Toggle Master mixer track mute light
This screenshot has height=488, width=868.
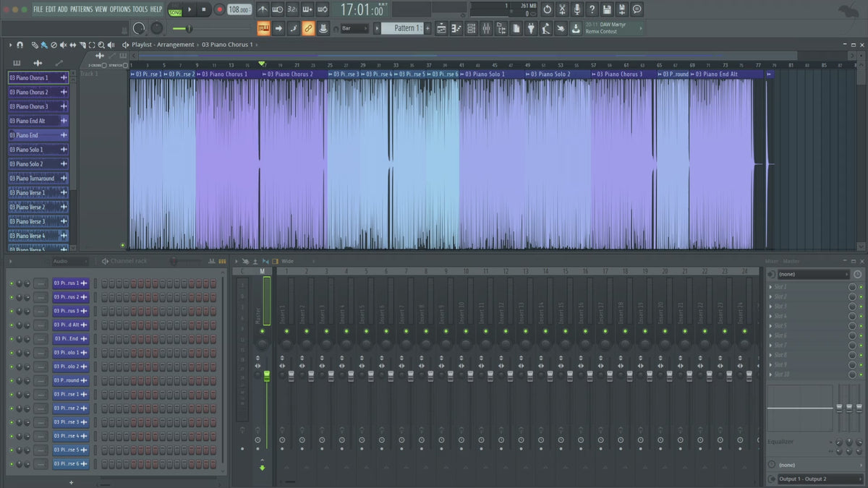tap(262, 330)
